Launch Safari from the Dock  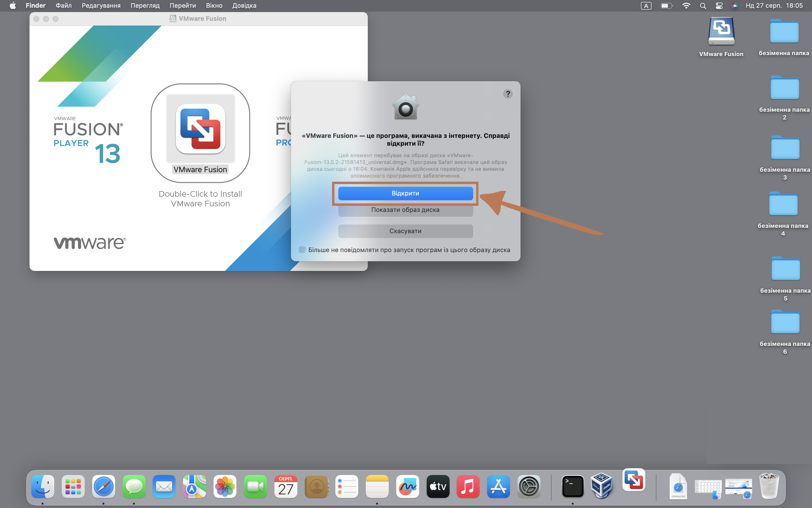(x=103, y=486)
